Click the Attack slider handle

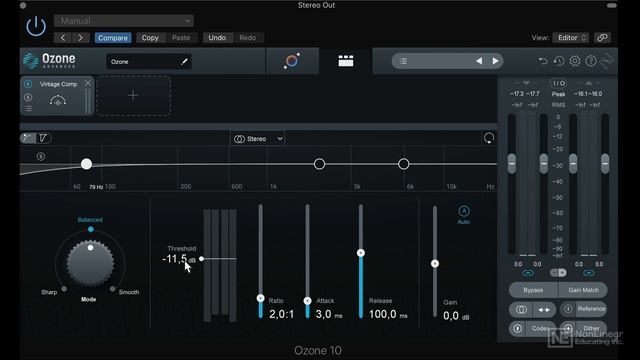tap(307, 301)
